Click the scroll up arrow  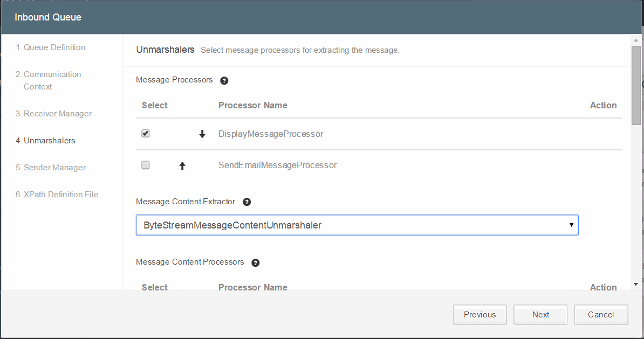coord(636,40)
